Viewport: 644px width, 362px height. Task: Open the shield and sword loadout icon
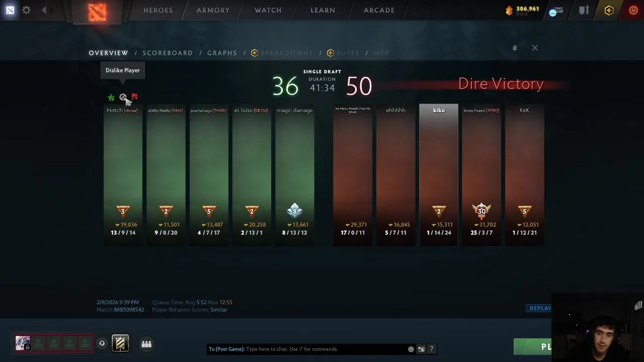584,10
